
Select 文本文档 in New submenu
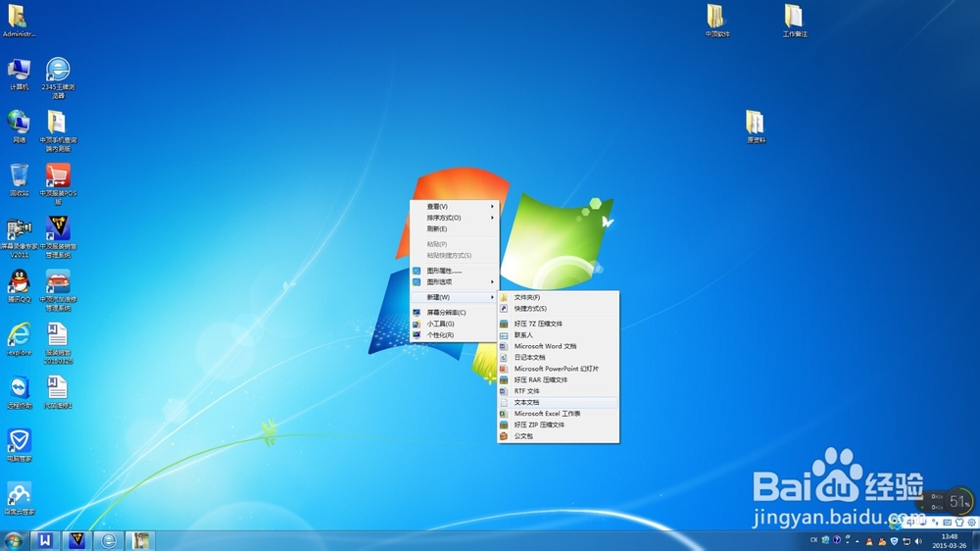click(559, 402)
